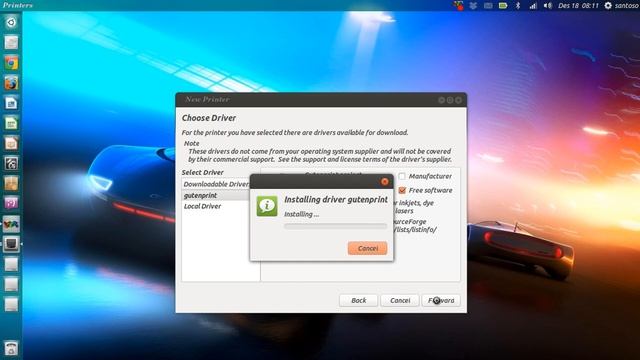The height and width of the screenshot is (360, 640).
Task: Click the 'Select Driver' label
Action: 202,172
